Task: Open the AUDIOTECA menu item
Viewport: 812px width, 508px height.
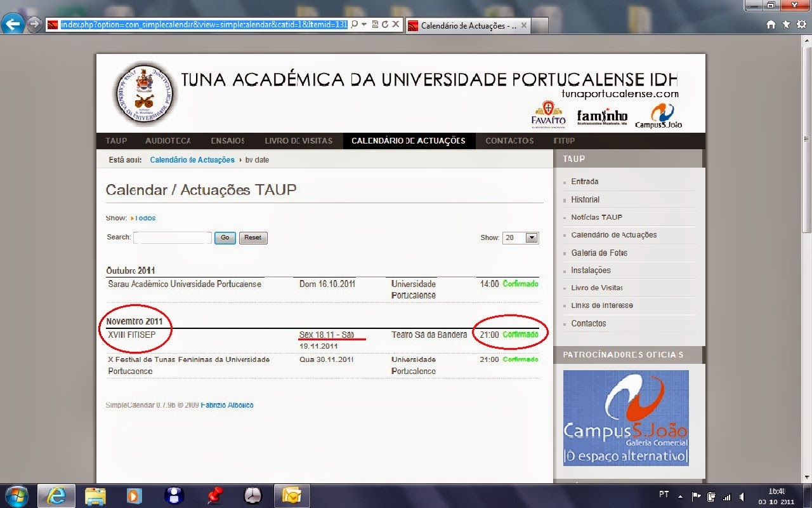Action: pos(168,141)
